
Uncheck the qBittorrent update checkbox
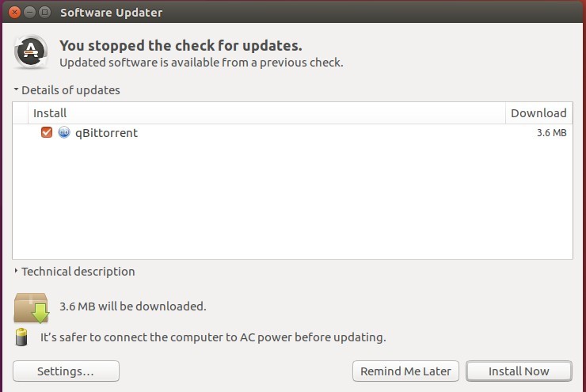pyautogui.click(x=47, y=132)
